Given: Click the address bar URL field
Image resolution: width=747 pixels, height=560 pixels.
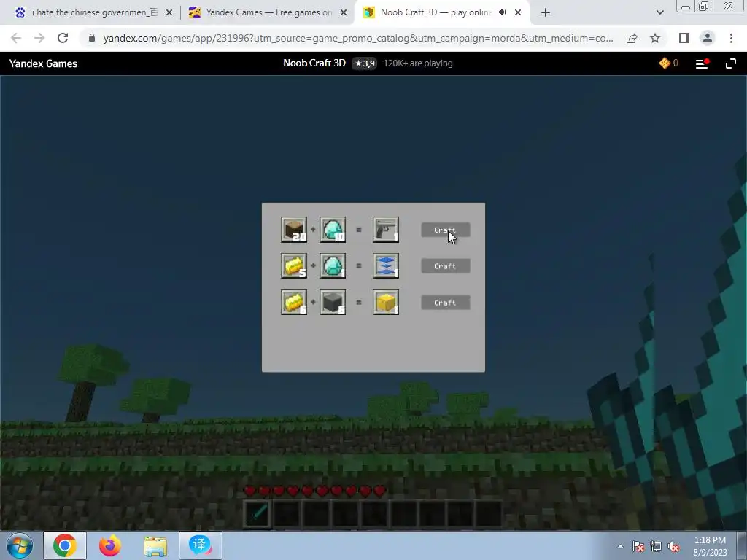Looking at the screenshot, I should [358, 38].
